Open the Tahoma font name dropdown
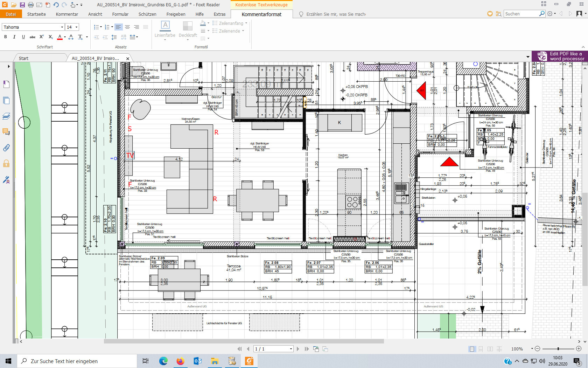The height and width of the screenshot is (368, 588). pos(62,27)
